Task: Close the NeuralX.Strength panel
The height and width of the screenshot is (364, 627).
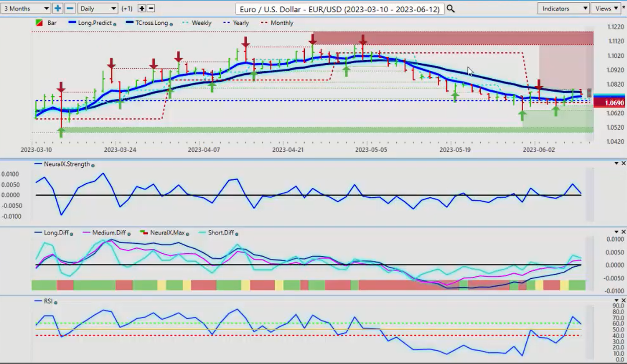Action: 623,164
